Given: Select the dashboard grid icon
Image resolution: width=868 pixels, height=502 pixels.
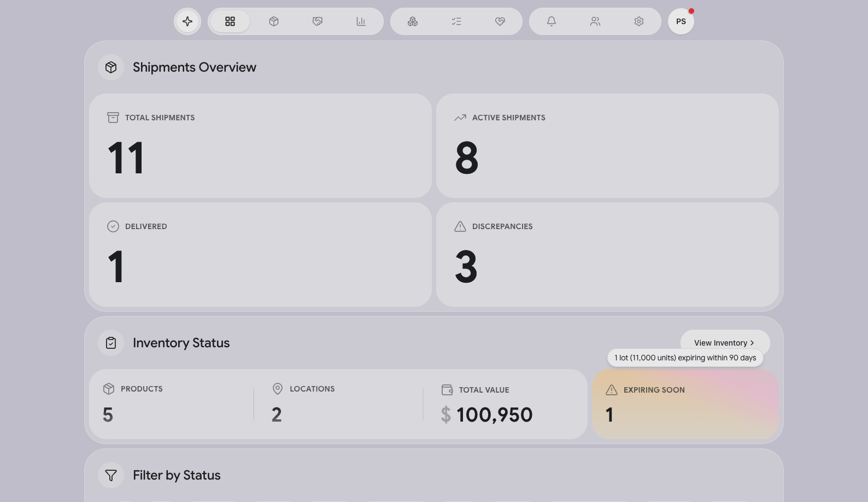Looking at the screenshot, I should tap(230, 21).
